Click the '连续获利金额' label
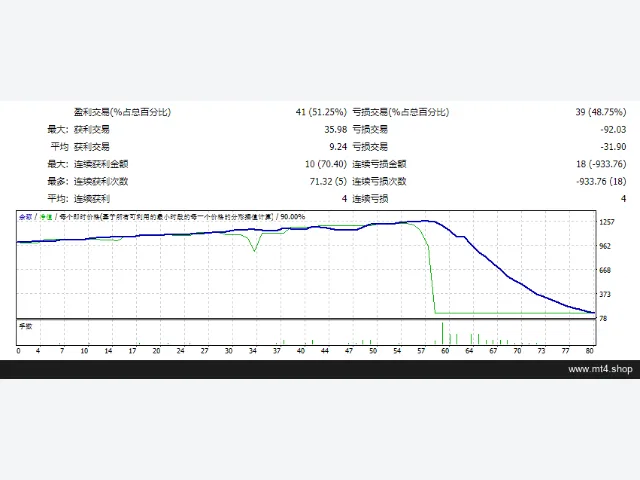The image size is (640, 480). click(x=101, y=164)
